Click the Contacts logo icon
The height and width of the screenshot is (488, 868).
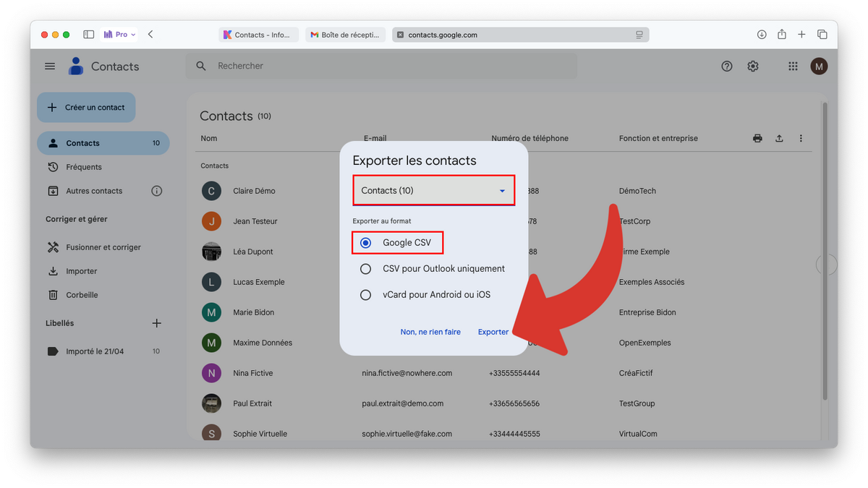(75, 66)
